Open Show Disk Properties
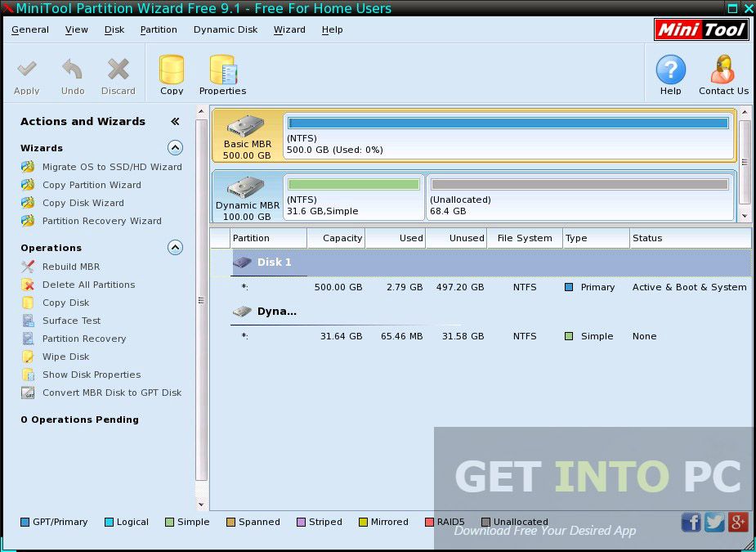 click(92, 375)
